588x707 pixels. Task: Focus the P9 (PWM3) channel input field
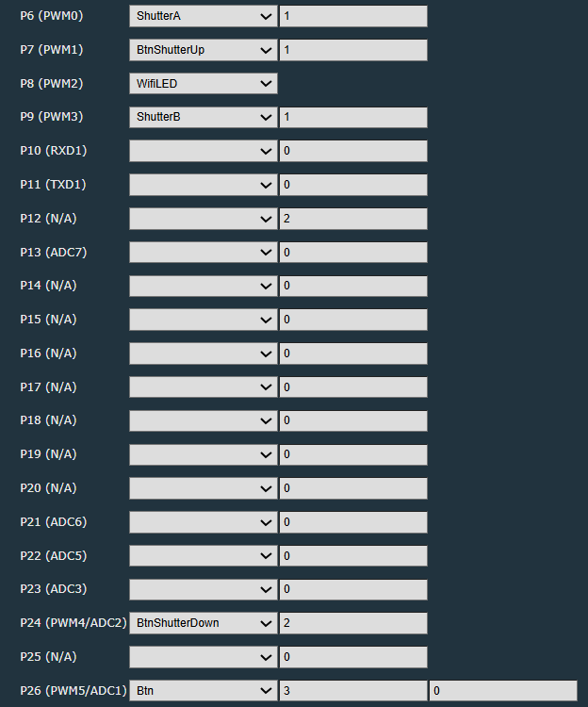click(353, 118)
